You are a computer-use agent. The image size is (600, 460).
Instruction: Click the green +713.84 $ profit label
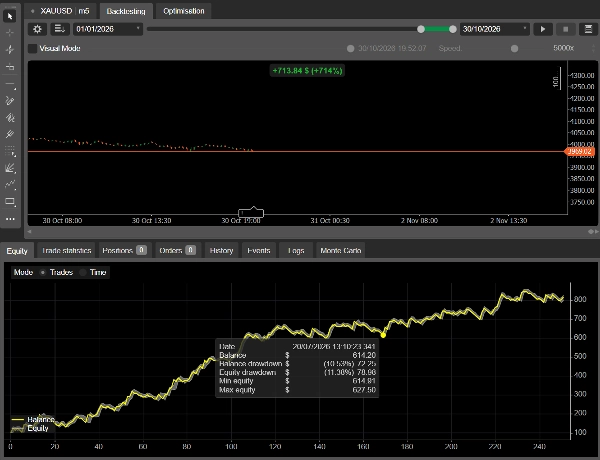pos(307,70)
